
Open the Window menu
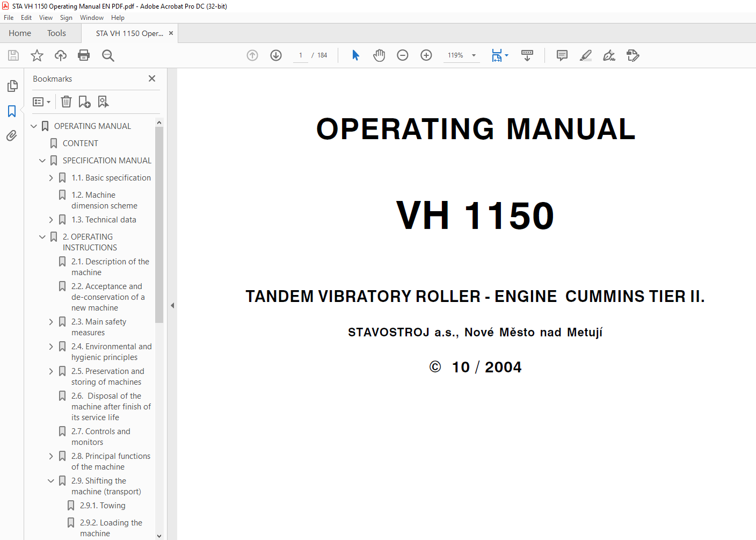[92, 18]
